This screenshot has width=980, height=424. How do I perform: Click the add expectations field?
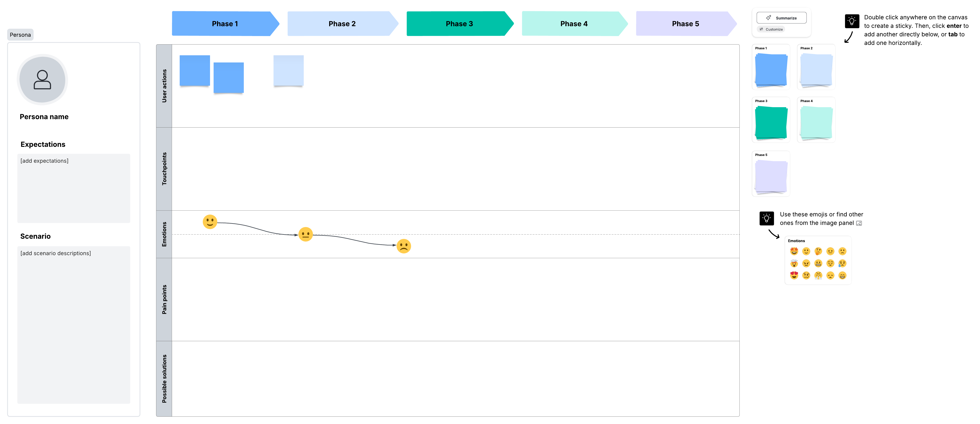73,188
